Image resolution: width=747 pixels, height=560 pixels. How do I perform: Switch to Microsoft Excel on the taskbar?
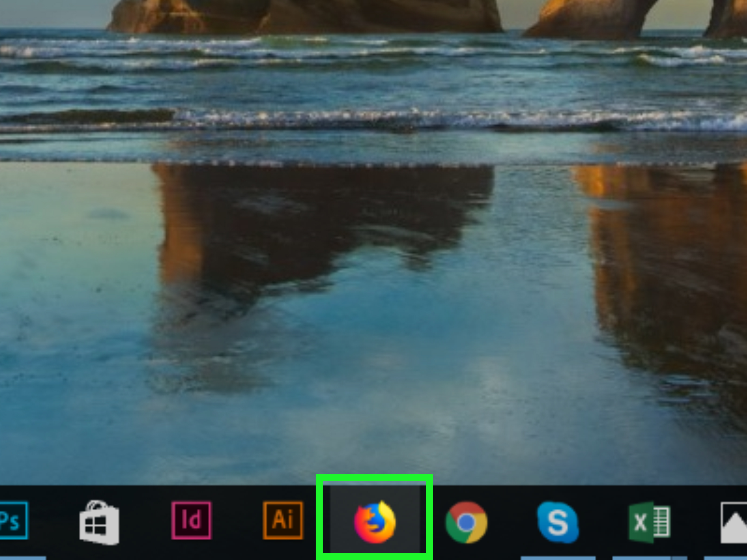tap(649, 522)
